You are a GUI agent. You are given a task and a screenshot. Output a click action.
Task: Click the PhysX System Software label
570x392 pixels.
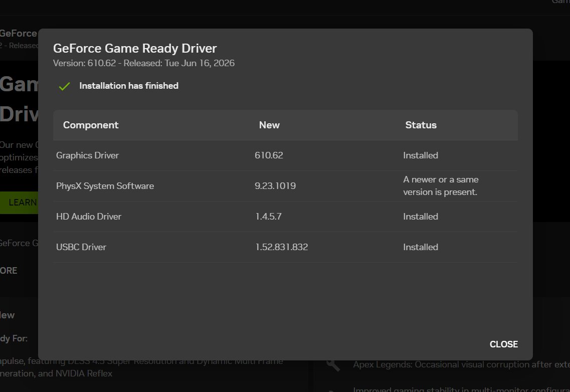click(105, 186)
